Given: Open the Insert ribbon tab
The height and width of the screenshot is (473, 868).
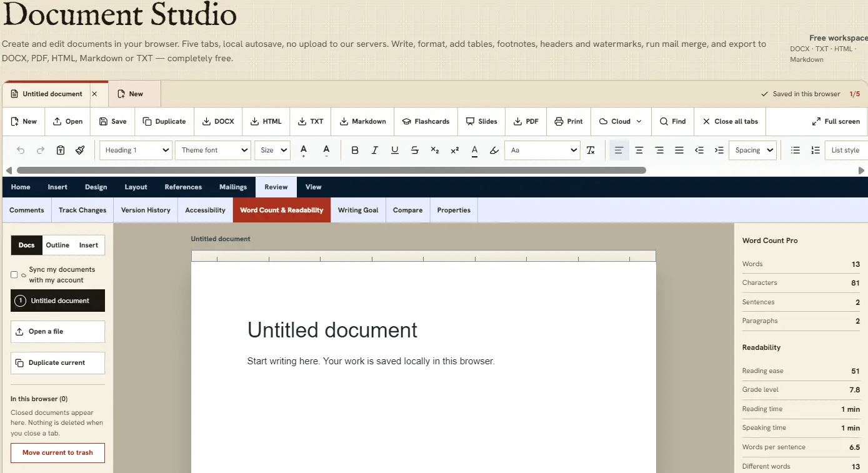Looking at the screenshot, I should 57,187.
